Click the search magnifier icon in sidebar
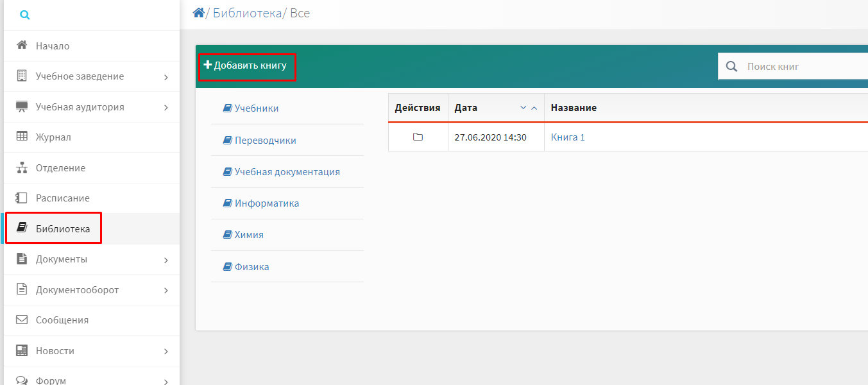This screenshot has height=385, width=868. 24,15
